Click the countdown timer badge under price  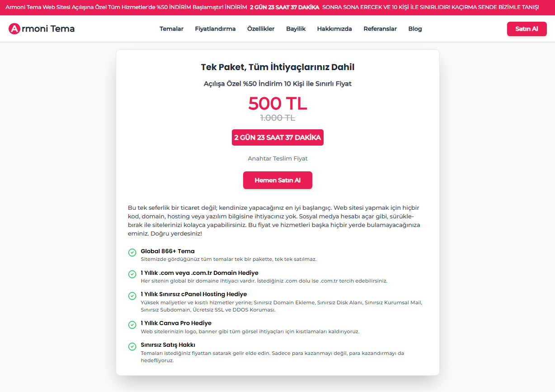click(x=277, y=137)
